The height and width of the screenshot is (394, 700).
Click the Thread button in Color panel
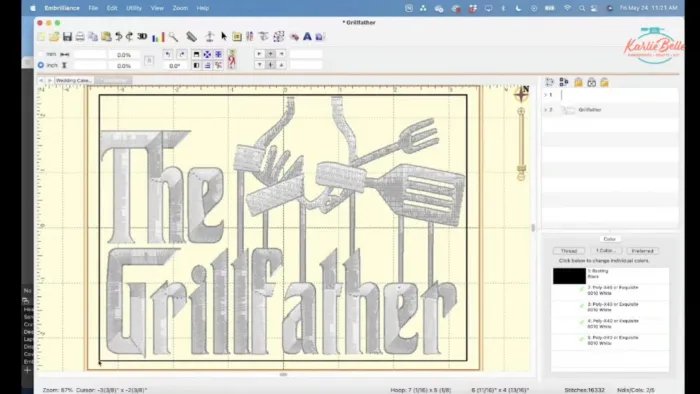coord(569,251)
